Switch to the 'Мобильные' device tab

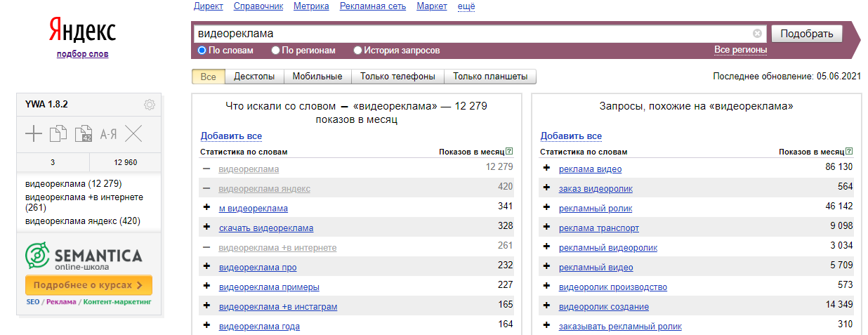coord(317,77)
